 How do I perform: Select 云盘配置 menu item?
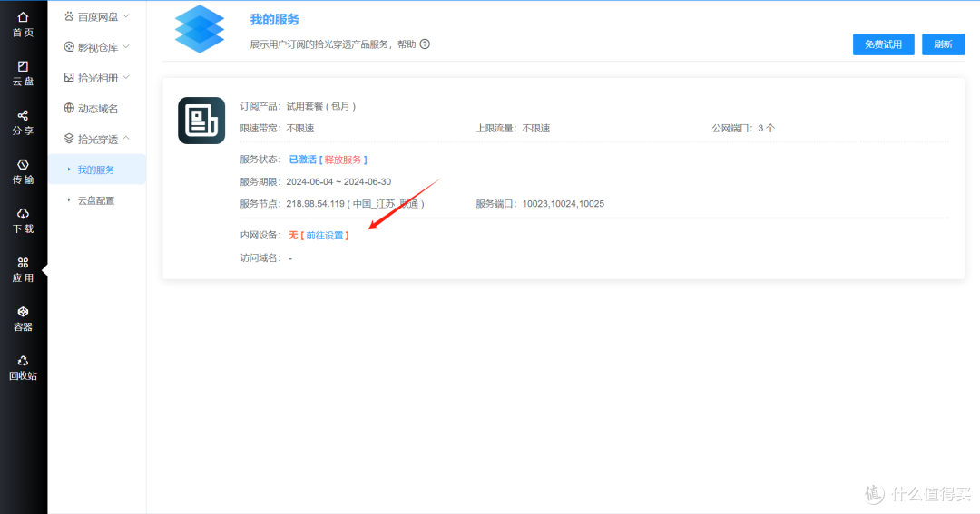pos(97,199)
